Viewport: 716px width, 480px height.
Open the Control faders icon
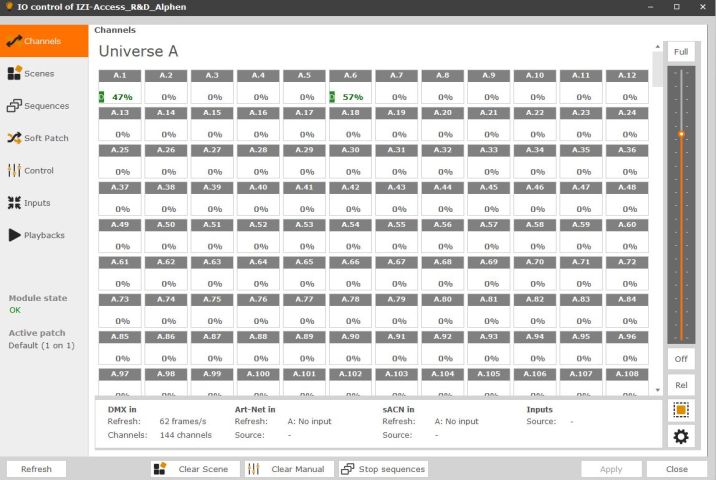pyautogui.click(x=14, y=170)
